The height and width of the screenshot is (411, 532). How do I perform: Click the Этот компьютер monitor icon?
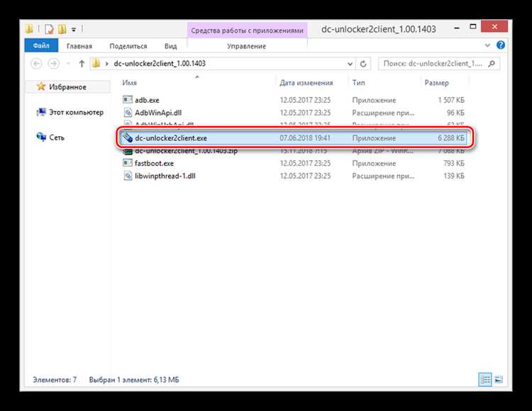click(41, 112)
